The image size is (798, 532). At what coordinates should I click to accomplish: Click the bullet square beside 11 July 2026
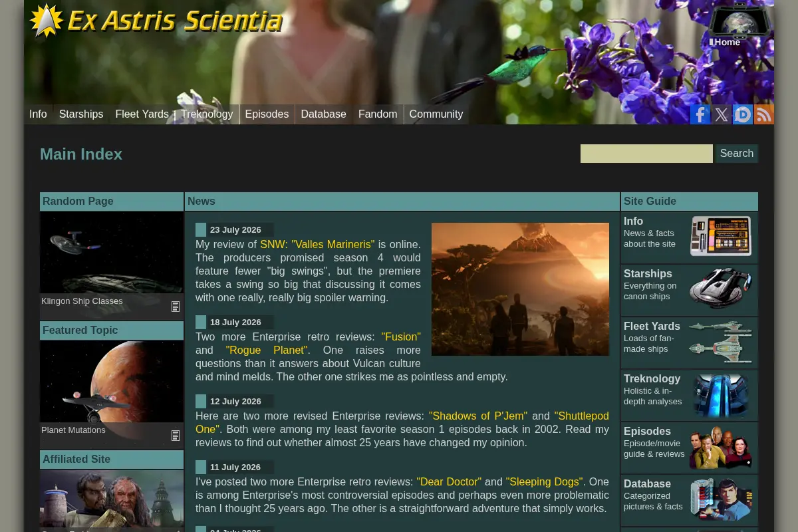point(201,467)
